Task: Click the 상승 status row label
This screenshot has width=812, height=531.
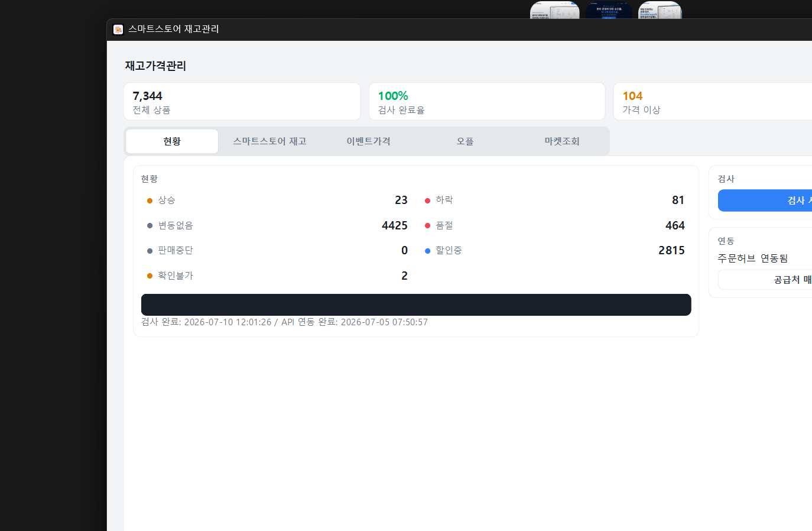Action: point(167,200)
